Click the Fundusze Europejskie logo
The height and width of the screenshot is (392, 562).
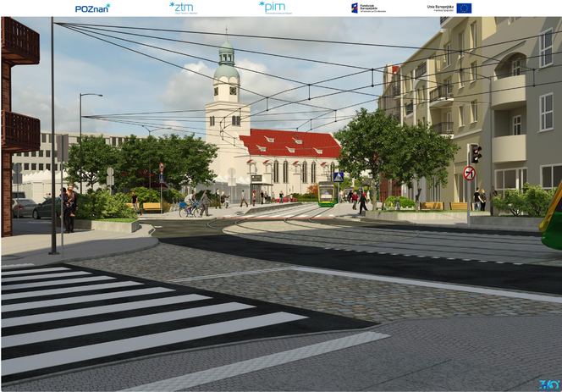(367, 8)
